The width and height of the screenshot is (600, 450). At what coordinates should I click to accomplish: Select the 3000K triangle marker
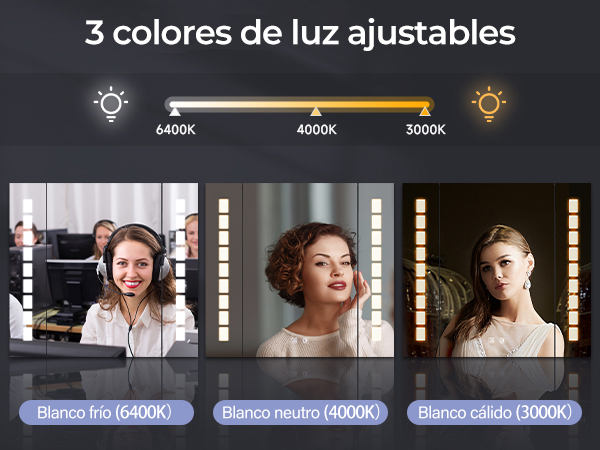click(x=425, y=111)
